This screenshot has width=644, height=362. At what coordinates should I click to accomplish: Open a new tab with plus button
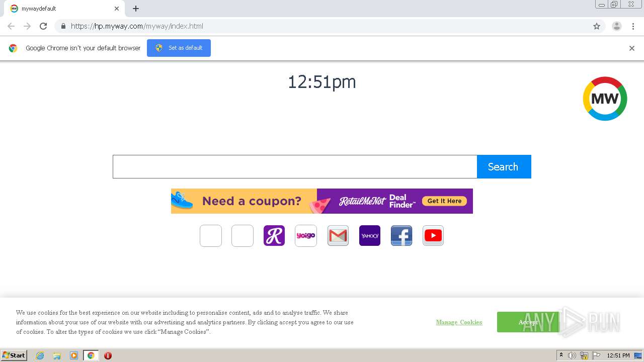pyautogui.click(x=136, y=9)
